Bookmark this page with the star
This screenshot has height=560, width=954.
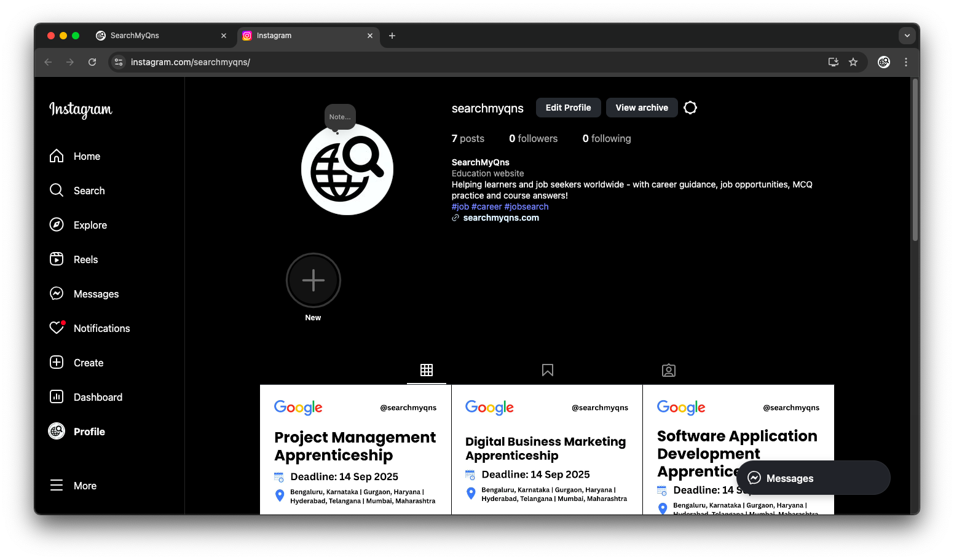[x=853, y=62]
